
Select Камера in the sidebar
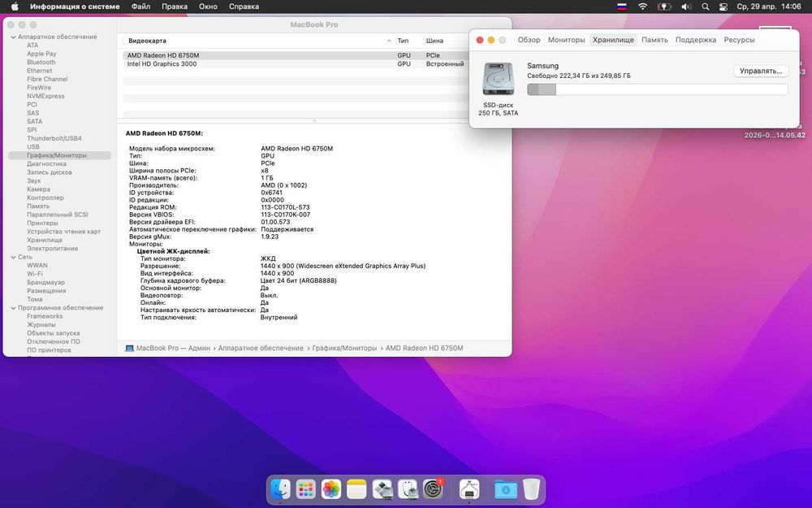pyautogui.click(x=38, y=189)
